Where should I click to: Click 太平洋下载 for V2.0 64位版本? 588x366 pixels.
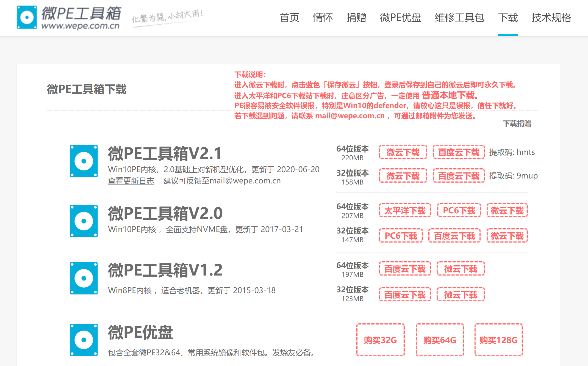click(405, 210)
